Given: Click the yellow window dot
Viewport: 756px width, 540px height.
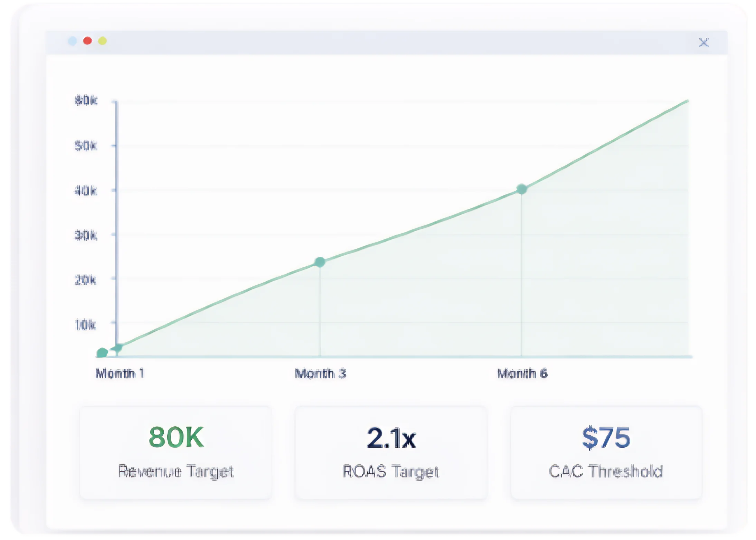Looking at the screenshot, I should (102, 41).
